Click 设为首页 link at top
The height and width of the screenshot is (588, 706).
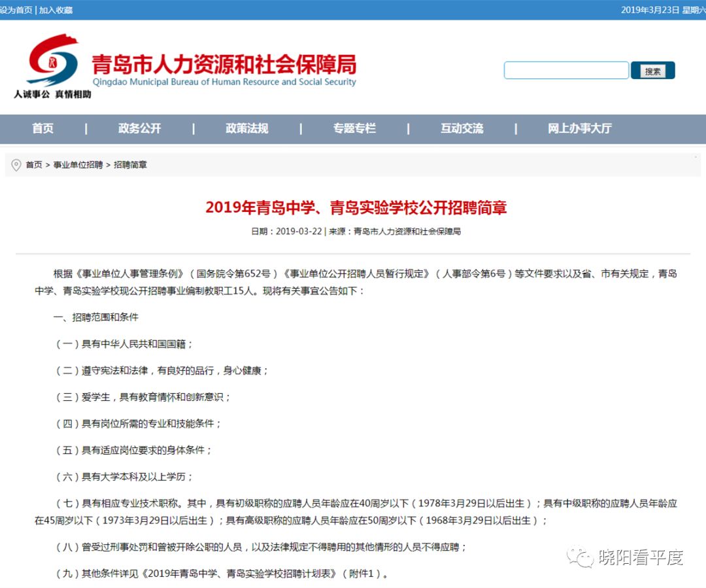(16, 10)
